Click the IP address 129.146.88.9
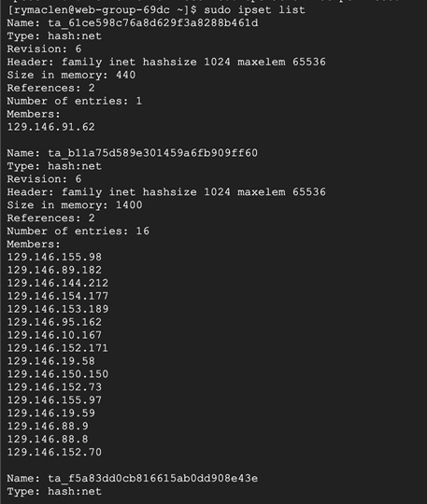Screen dimensions: 427x504 48,427
